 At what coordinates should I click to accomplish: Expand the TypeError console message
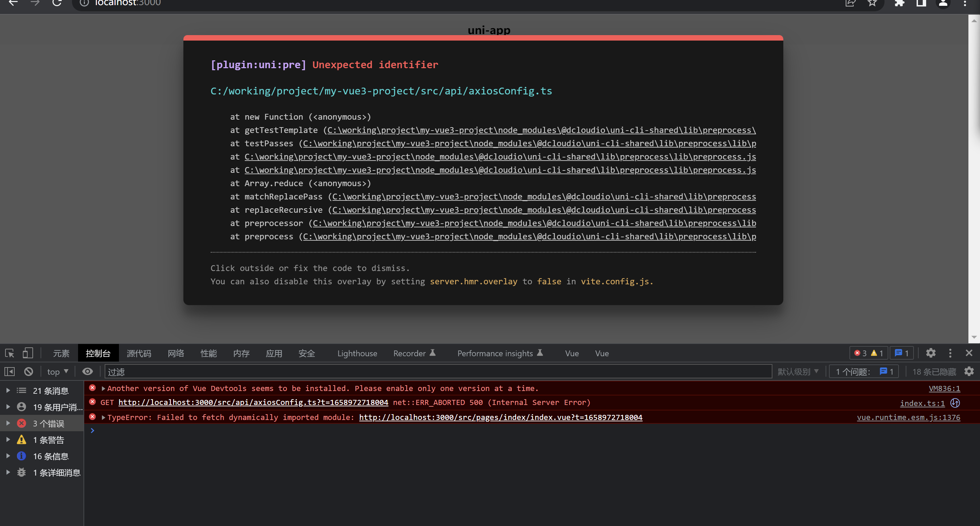point(104,418)
